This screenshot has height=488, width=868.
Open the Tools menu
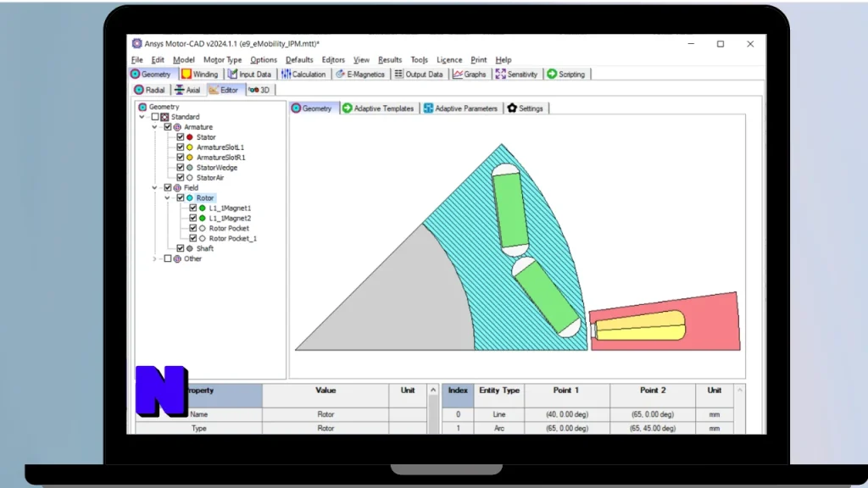[419, 60]
